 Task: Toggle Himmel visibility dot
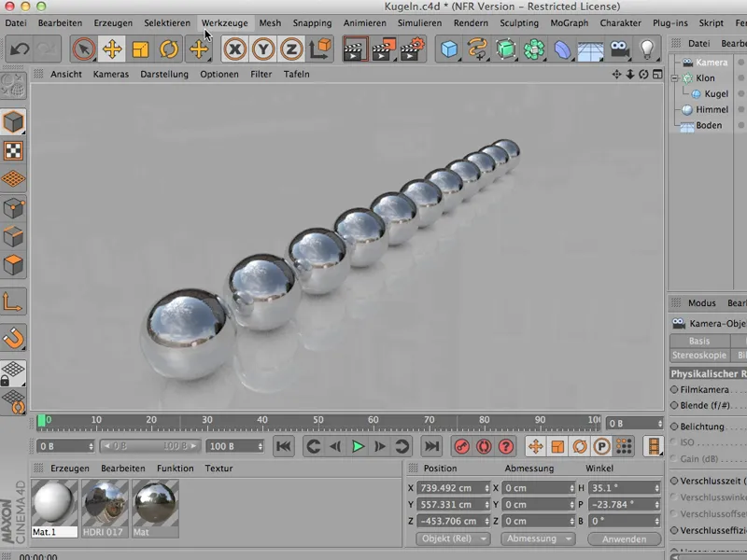[740, 109]
